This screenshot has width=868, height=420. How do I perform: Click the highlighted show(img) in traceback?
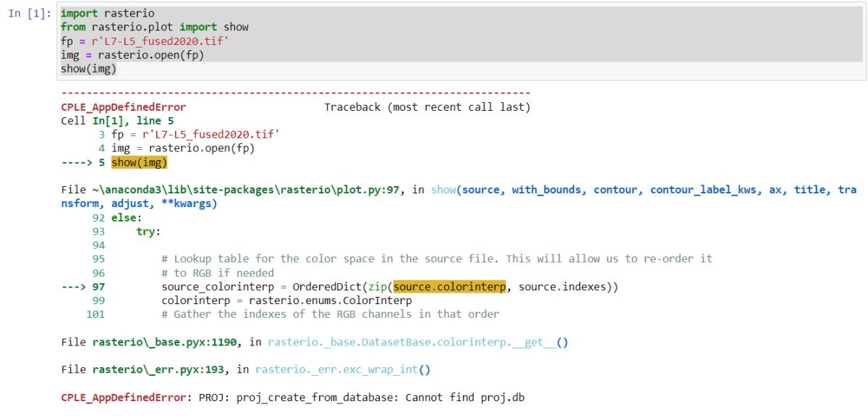click(139, 162)
